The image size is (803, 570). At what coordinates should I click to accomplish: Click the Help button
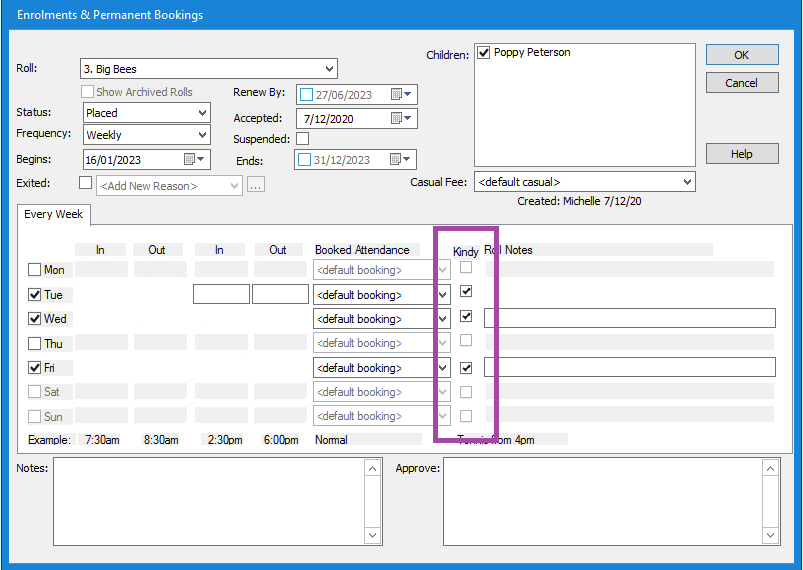(741, 154)
